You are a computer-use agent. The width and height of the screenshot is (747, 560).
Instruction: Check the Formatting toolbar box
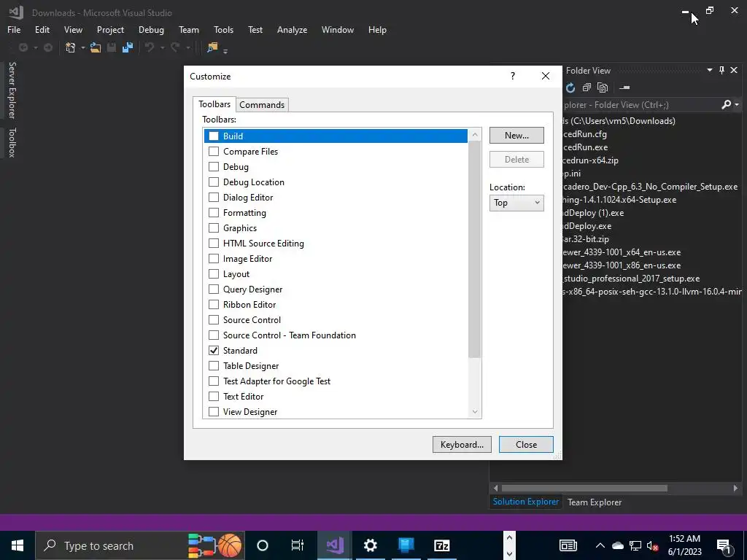pos(214,212)
